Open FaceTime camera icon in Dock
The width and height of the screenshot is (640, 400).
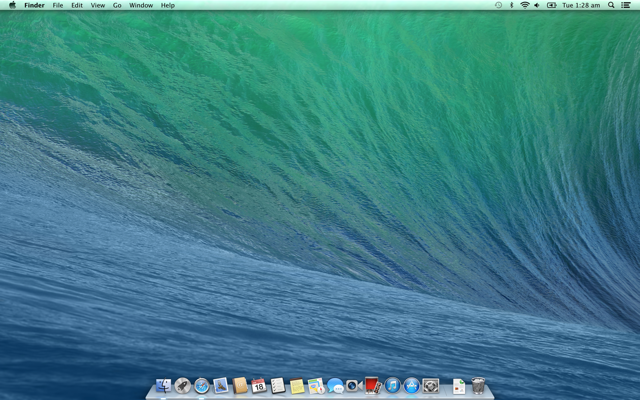coord(354,385)
